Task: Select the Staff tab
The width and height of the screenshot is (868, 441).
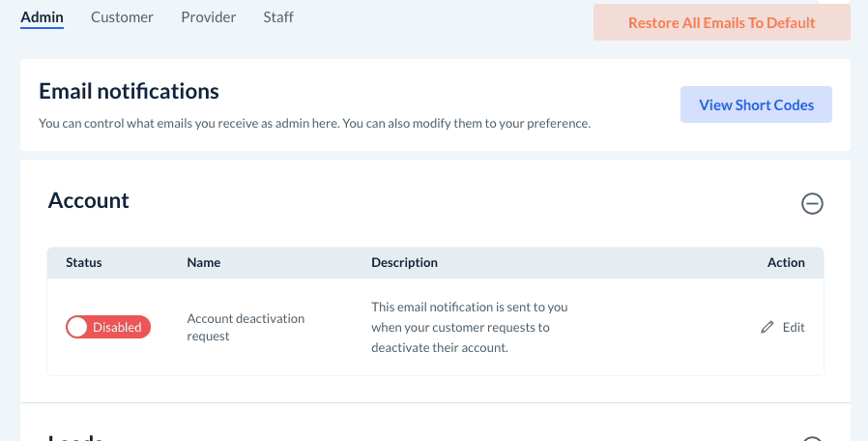Action: (278, 17)
